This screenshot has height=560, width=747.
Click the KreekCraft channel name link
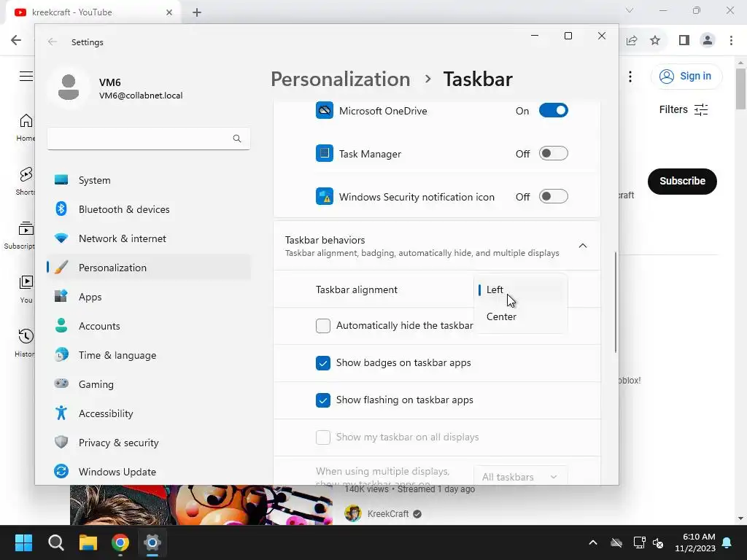pyautogui.click(x=388, y=514)
